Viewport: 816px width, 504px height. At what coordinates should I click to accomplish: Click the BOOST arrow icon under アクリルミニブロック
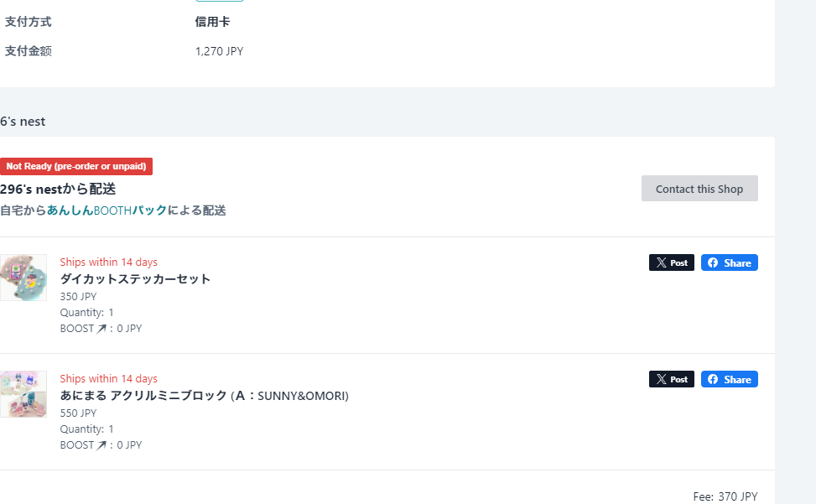(101, 445)
